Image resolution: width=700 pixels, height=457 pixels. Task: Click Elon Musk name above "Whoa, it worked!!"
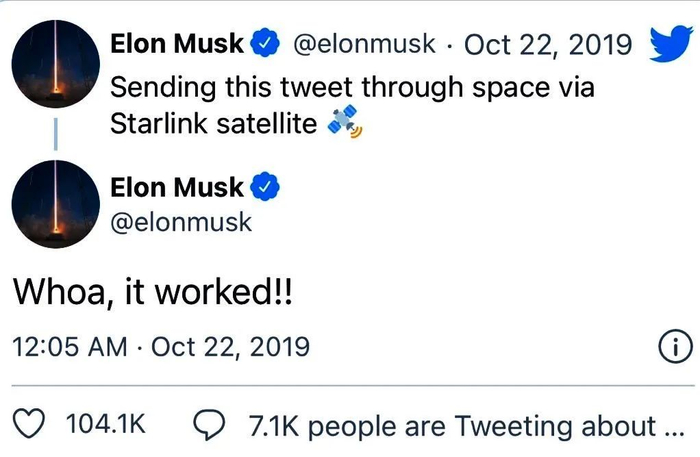177,187
